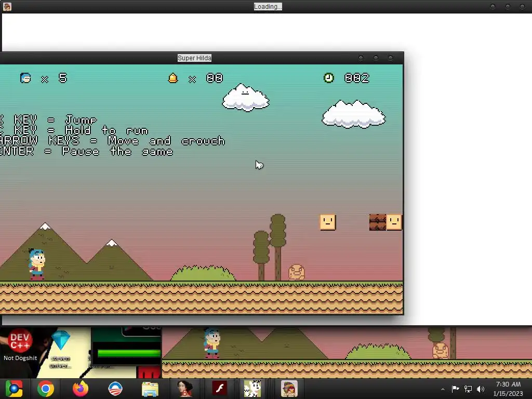Click the green bush in Super Hilda window
Image resolution: width=532 pixels, height=399 pixels.
click(203, 273)
